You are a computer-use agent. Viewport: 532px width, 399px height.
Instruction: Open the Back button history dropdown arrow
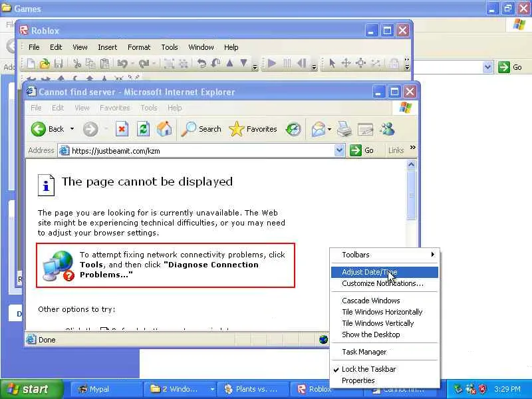tap(72, 129)
